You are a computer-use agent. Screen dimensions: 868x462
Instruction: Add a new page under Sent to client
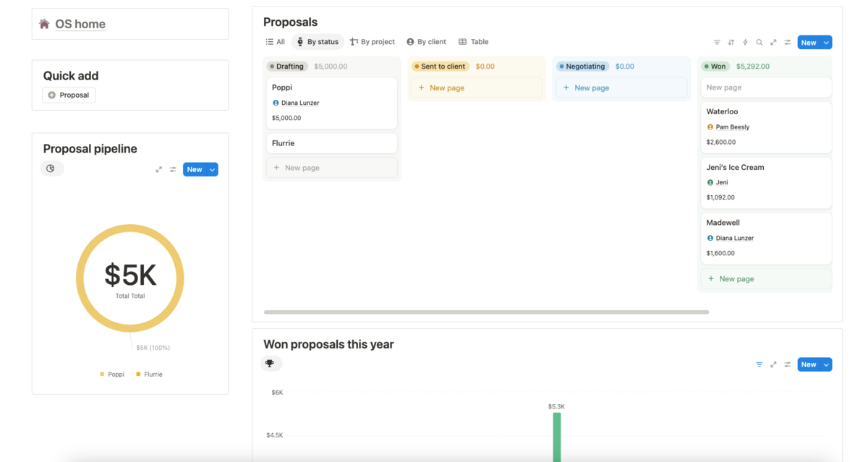[x=477, y=87]
